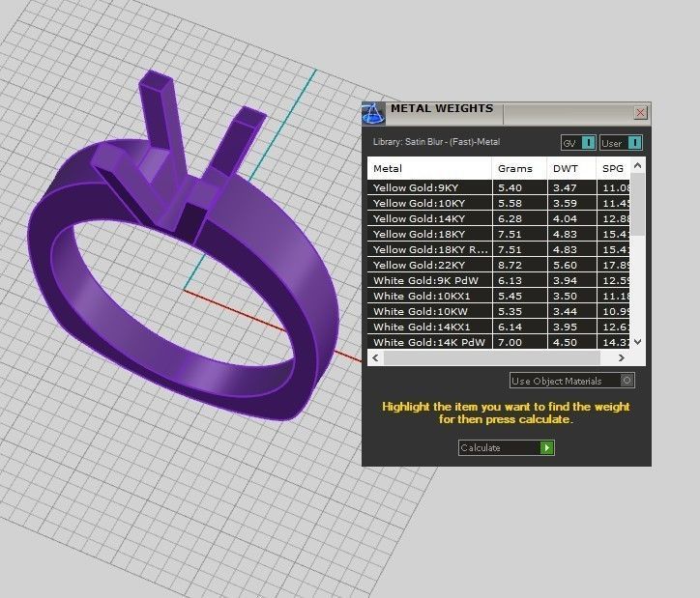Select the White Gold:10KW row
The image size is (700, 598).
pyautogui.click(x=499, y=311)
